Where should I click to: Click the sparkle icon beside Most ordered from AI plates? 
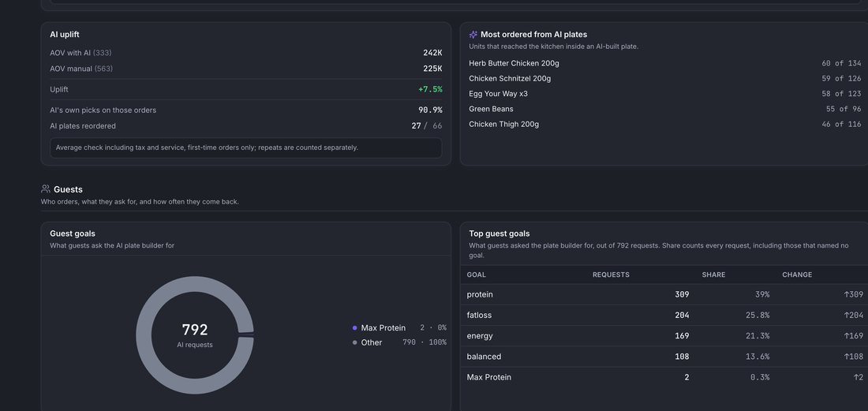point(473,34)
